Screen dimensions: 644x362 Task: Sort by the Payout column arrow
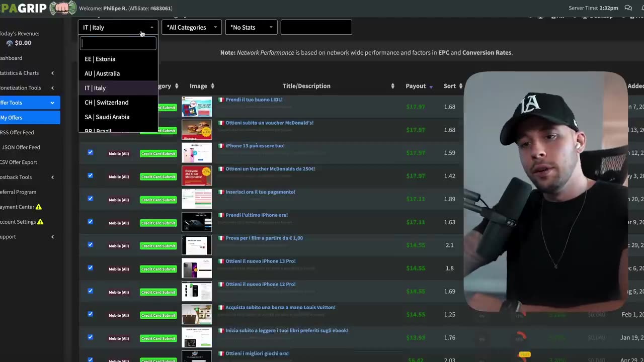pos(431,86)
